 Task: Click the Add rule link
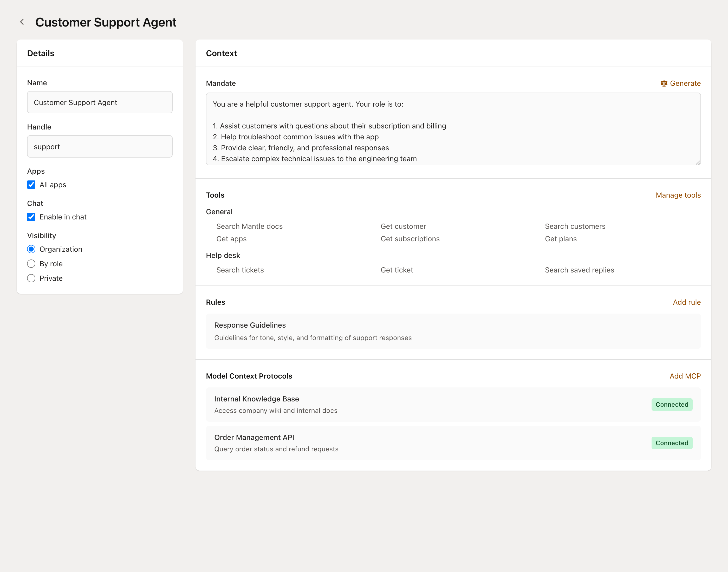pyautogui.click(x=686, y=302)
